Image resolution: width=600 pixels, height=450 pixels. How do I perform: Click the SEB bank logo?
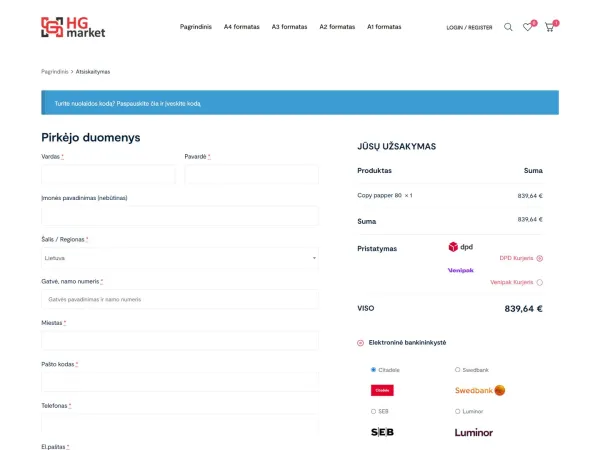click(x=382, y=432)
